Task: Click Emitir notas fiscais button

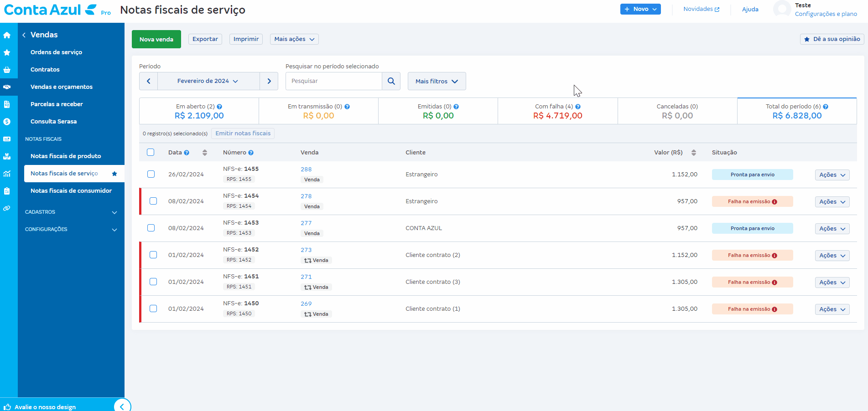Action: pos(243,134)
